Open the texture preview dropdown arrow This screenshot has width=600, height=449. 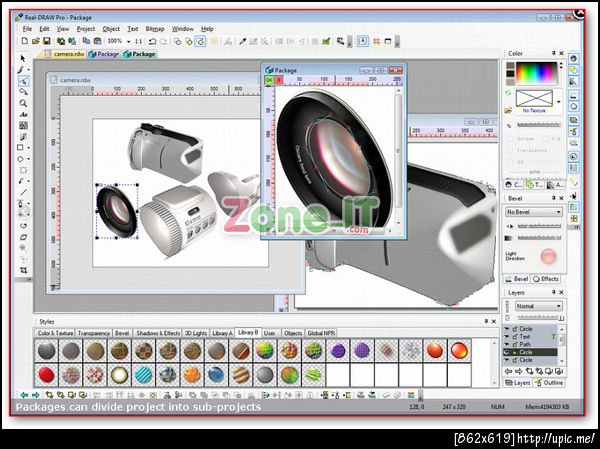(558, 102)
